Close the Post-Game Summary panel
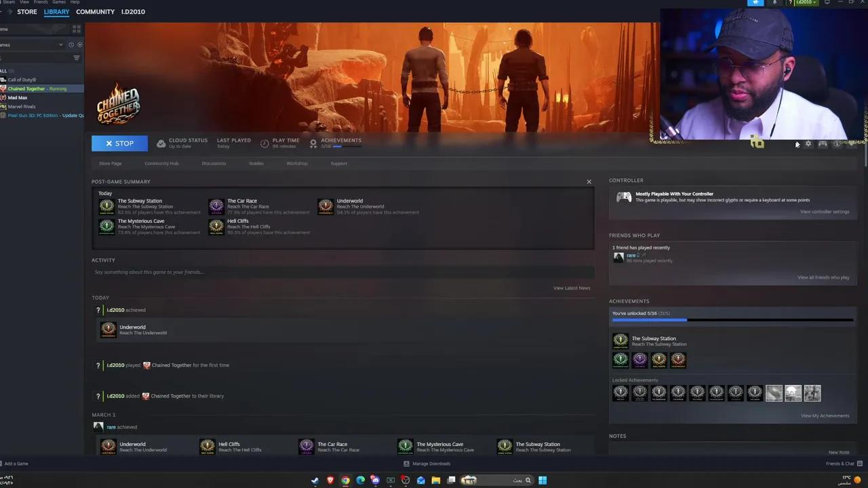This screenshot has height=488, width=868. (589, 182)
